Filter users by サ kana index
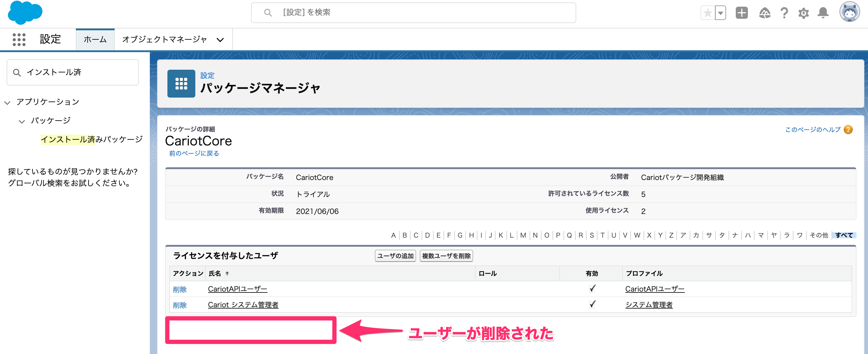Viewport: 868px width, 354px height. tap(709, 235)
